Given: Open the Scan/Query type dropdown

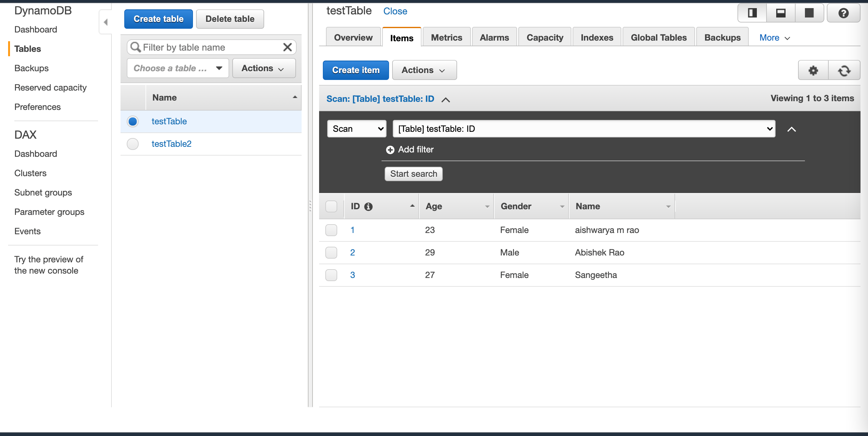Looking at the screenshot, I should click(x=357, y=129).
